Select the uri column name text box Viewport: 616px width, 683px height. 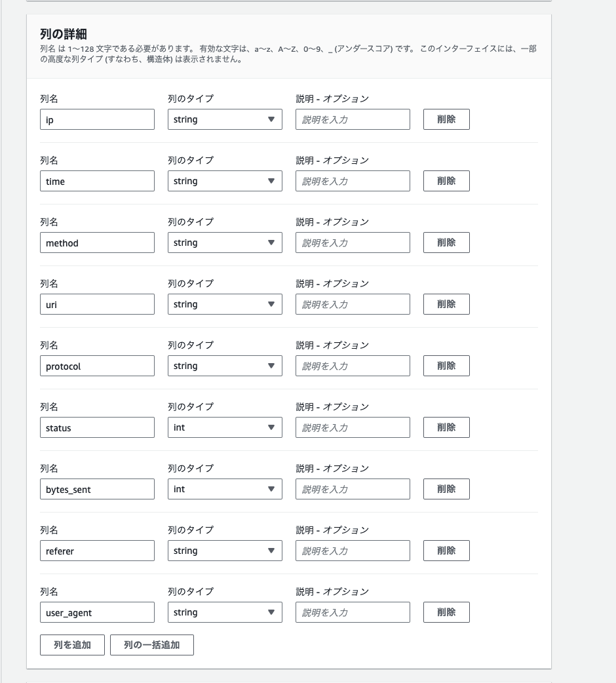[x=97, y=304]
